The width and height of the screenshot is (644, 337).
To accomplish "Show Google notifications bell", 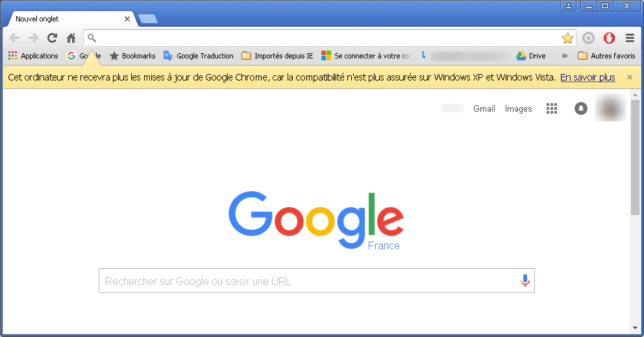I will [581, 108].
